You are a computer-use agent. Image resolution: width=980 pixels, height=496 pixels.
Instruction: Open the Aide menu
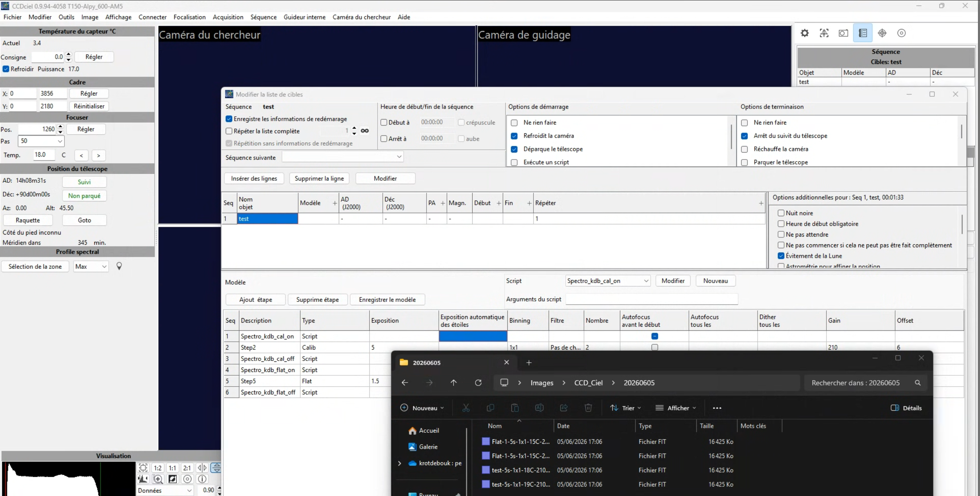404,17
